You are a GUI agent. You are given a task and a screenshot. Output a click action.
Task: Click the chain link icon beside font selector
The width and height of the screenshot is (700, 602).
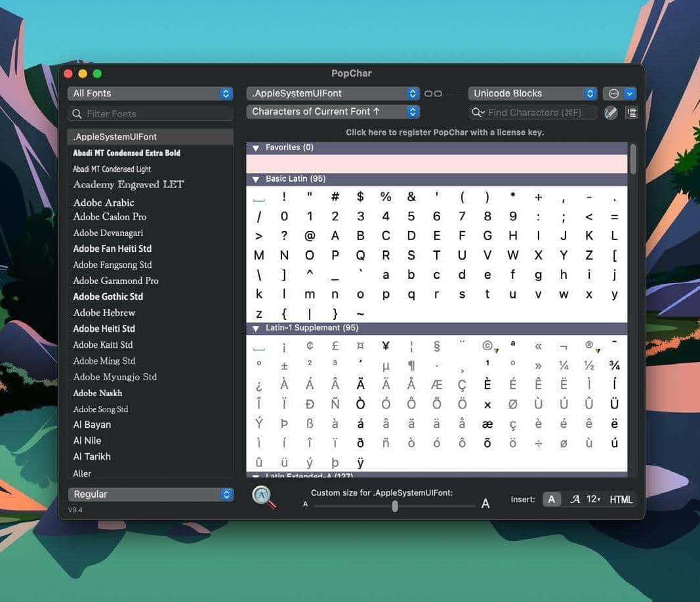click(x=433, y=93)
